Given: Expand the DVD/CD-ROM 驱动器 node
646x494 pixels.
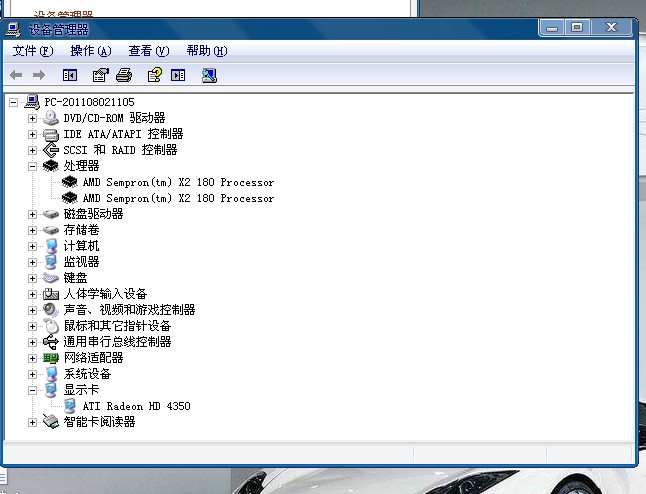Looking at the screenshot, I should click(32, 118).
